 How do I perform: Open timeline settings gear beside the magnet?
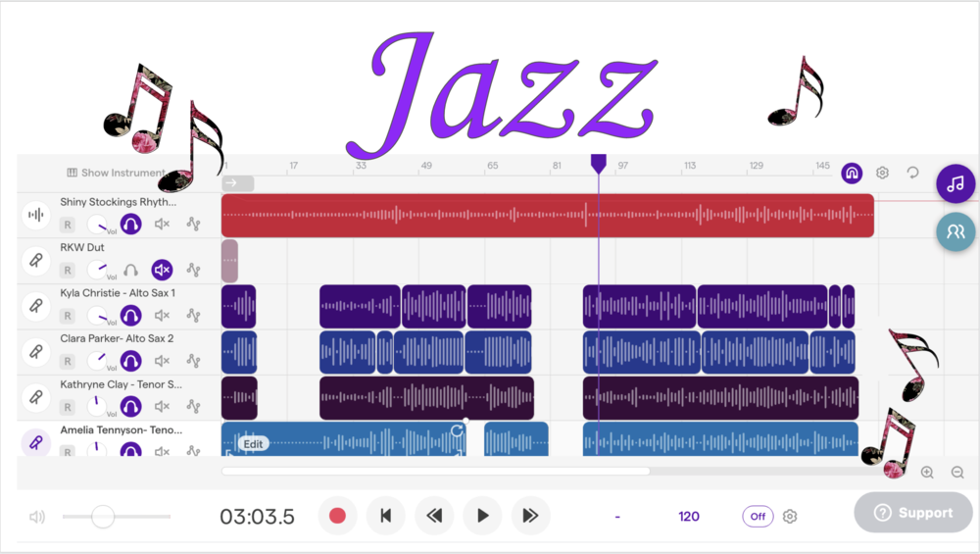[x=882, y=173]
